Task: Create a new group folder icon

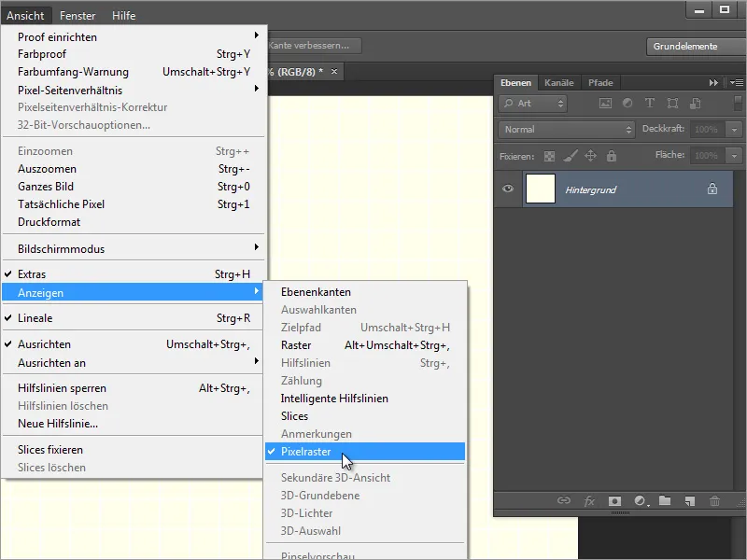Action: (x=665, y=500)
